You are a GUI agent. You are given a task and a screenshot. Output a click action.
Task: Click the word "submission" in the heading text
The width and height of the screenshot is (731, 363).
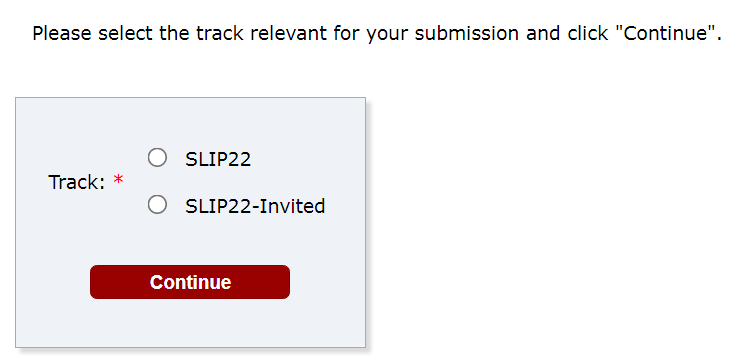(x=466, y=34)
